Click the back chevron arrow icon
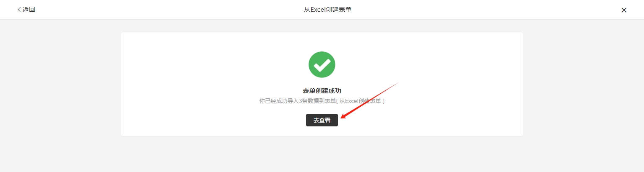 point(19,10)
